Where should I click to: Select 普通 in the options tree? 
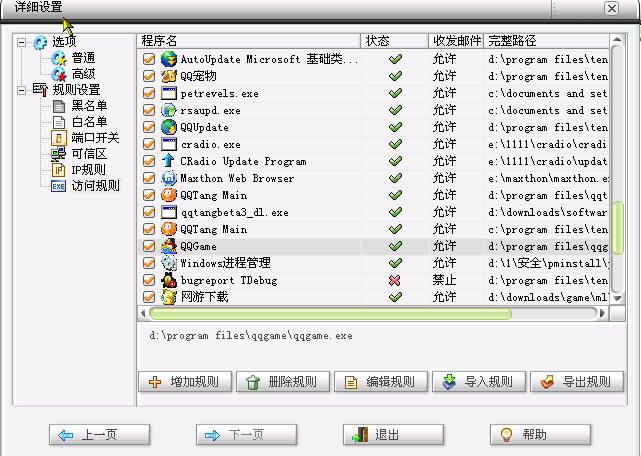point(83,58)
